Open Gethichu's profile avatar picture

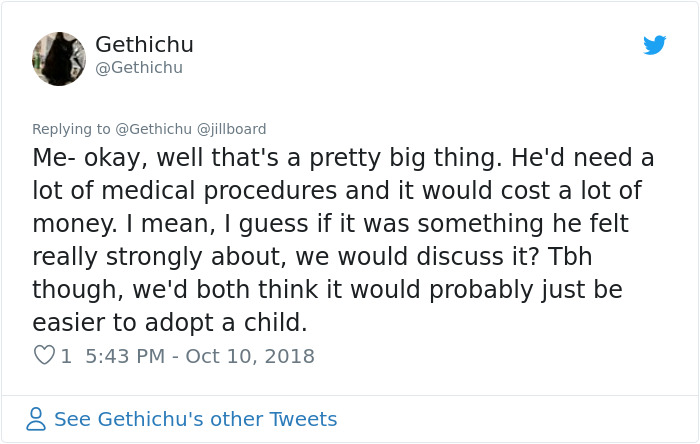pos(59,58)
